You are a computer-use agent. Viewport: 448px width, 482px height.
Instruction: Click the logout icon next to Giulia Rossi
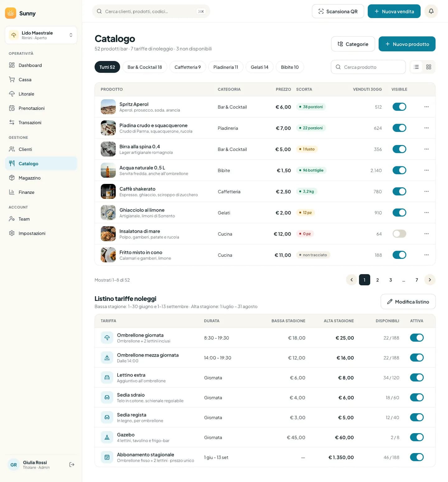point(72,465)
